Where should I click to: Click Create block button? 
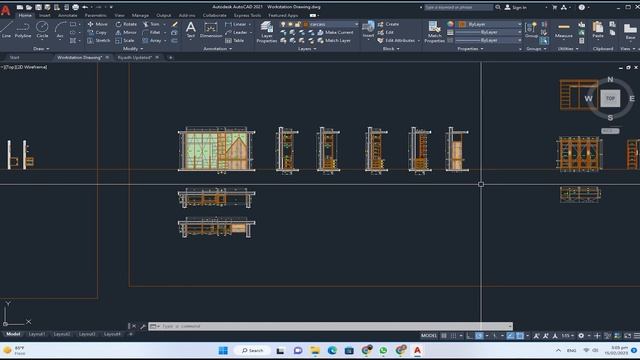(x=388, y=24)
